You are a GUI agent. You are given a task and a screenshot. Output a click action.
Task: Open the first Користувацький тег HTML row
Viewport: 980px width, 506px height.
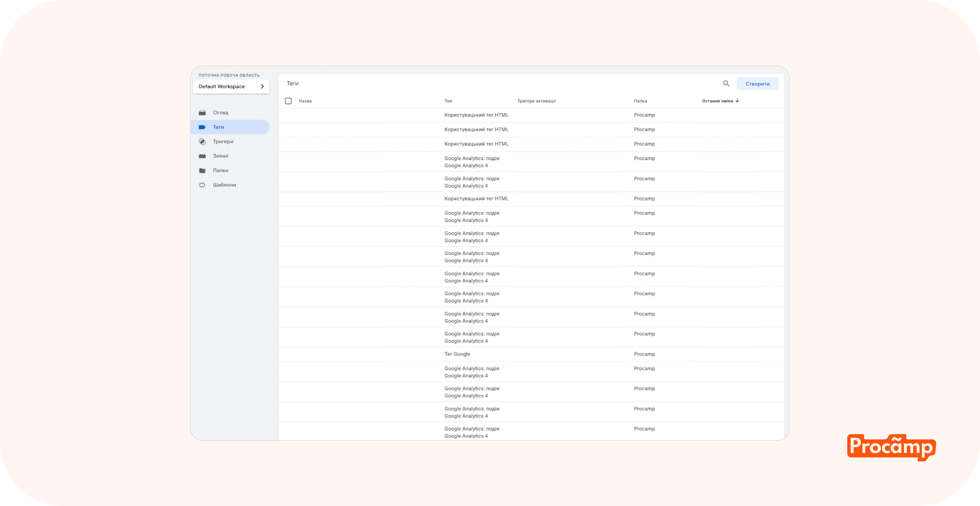tap(476, 115)
